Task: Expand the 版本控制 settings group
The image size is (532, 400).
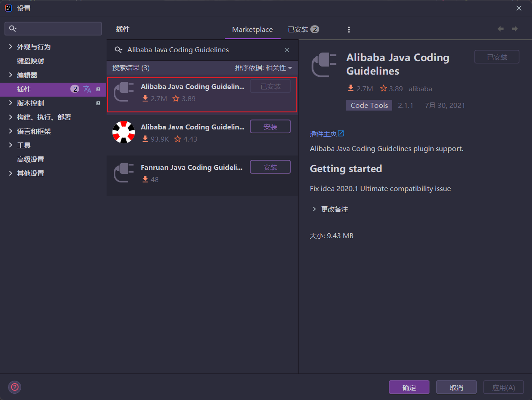Action: point(10,103)
